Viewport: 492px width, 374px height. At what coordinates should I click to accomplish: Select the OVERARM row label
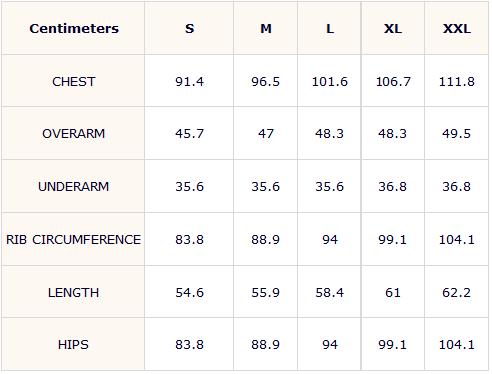tap(74, 134)
